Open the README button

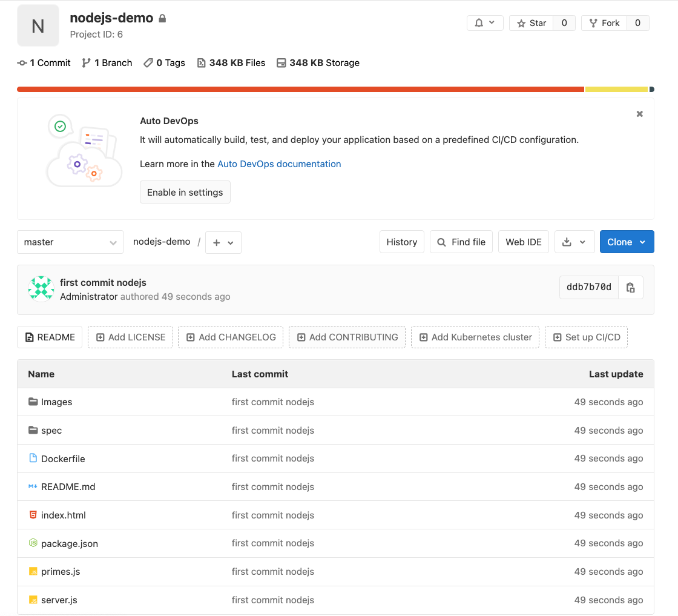[x=50, y=337]
